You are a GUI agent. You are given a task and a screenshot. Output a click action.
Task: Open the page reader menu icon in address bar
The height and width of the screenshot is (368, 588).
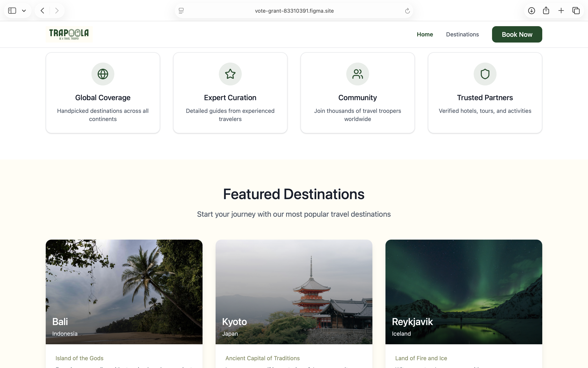point(181,11)
